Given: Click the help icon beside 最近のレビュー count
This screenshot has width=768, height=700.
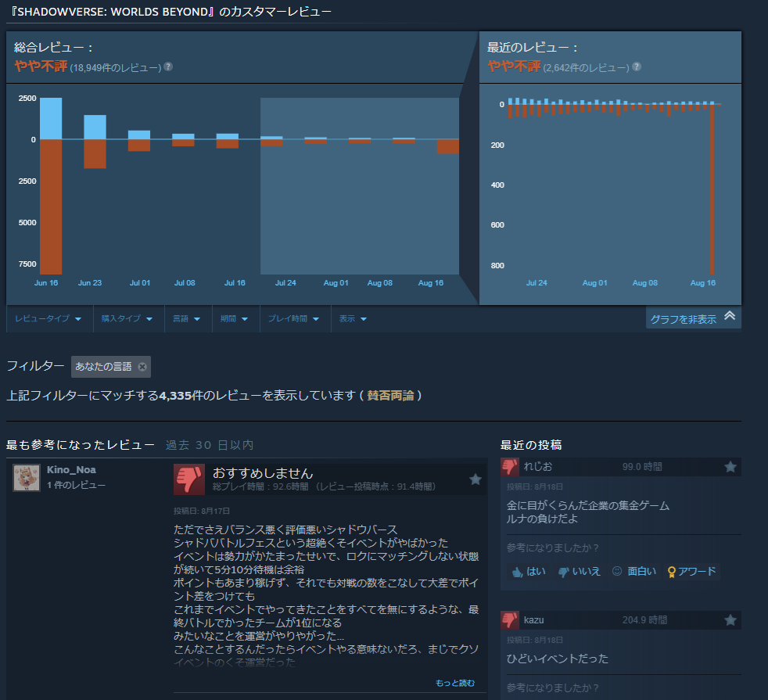Looking at the screenshot, I should [637, 67].
